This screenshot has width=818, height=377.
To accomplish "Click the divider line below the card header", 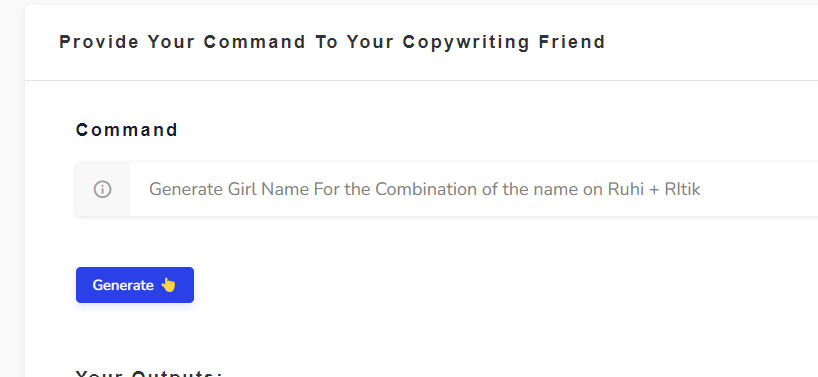I will coord(422,80).
